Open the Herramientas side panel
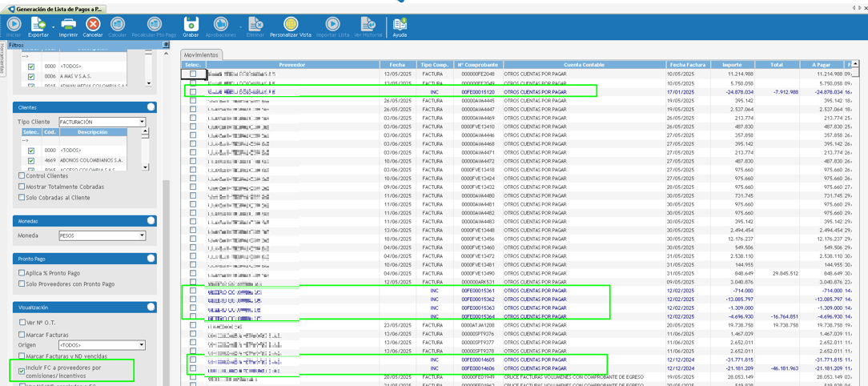868x386 pixels. point(3,58)
